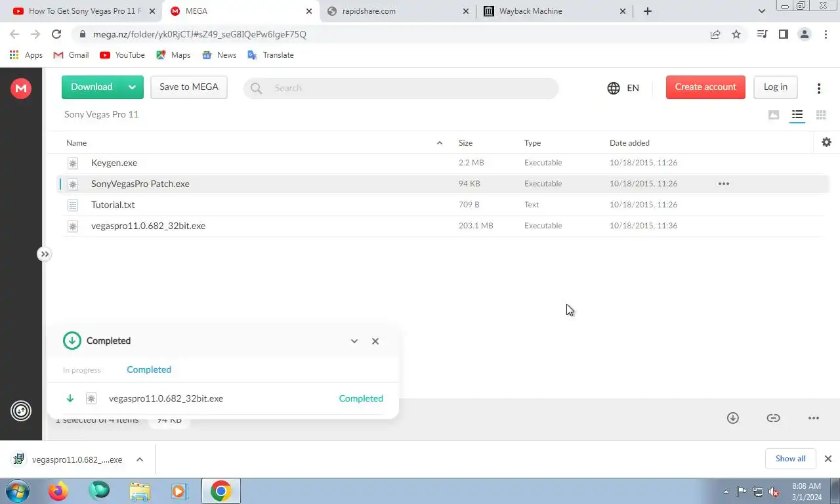Open the MEGA top-right three-dot menu
The image size is (840, 504).
pos(818,88)
